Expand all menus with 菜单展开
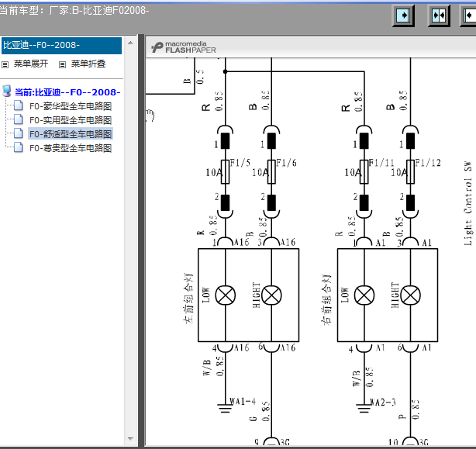The height and width of the screenshot is (449, 476). coord(31,64)
